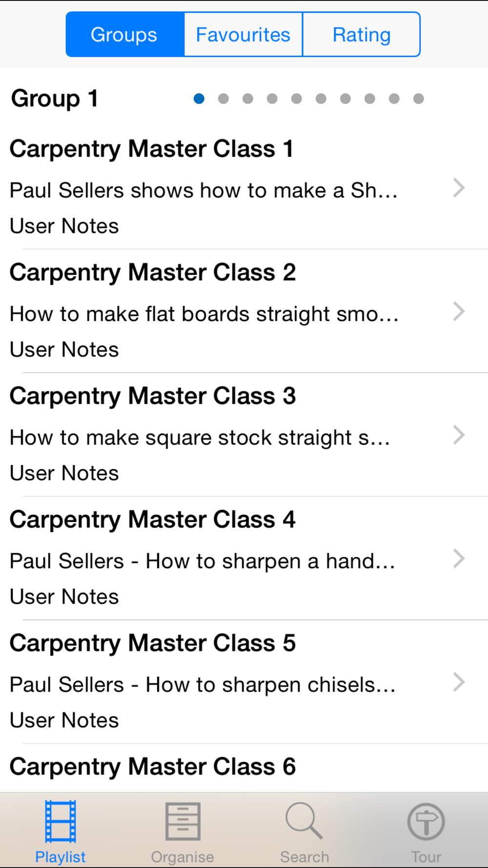Select the Groups segment
The width and height of the screenshot is (488, 868).
click(x=125, y=35)
